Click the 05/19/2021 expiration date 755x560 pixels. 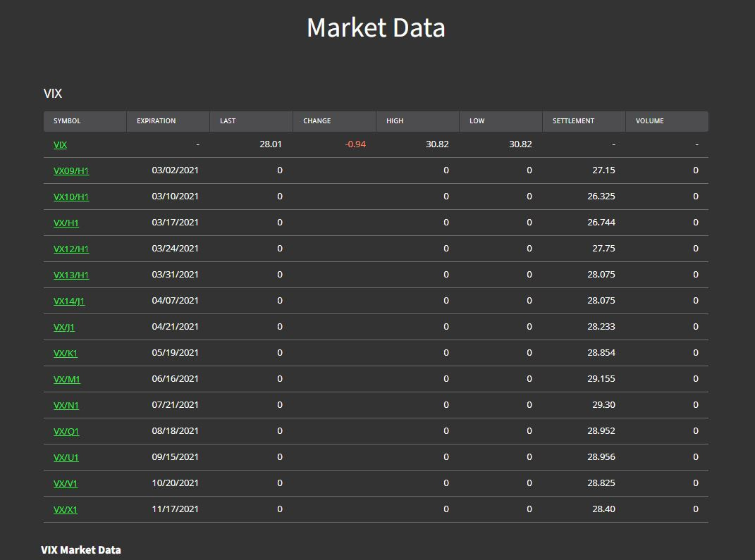click(x=176, y=352)
